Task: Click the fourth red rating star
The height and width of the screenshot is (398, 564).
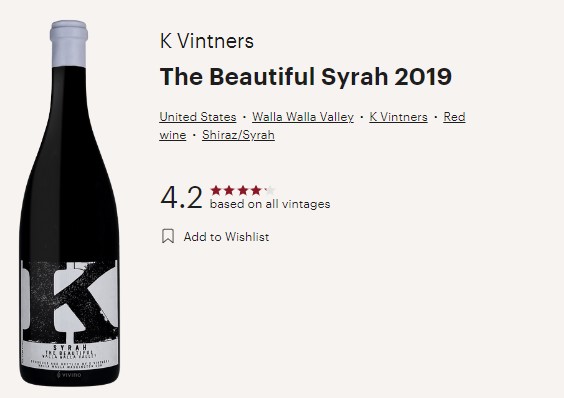Action: (x=256, y=190)
